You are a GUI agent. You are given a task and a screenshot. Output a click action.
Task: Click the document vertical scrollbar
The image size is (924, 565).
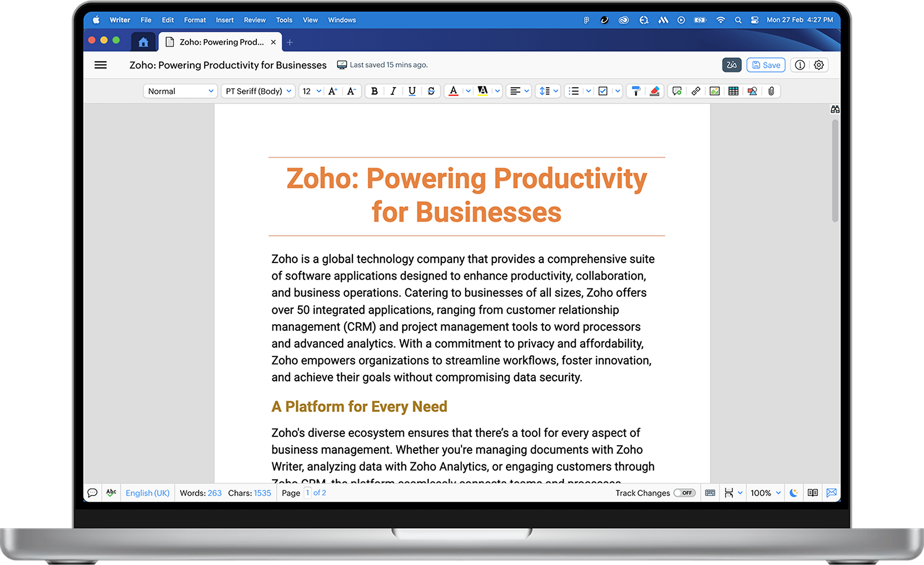[835, 171]
